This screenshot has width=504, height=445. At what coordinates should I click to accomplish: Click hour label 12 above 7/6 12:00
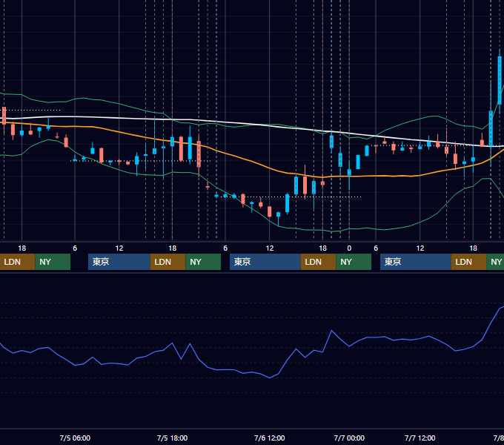point(269,248)
